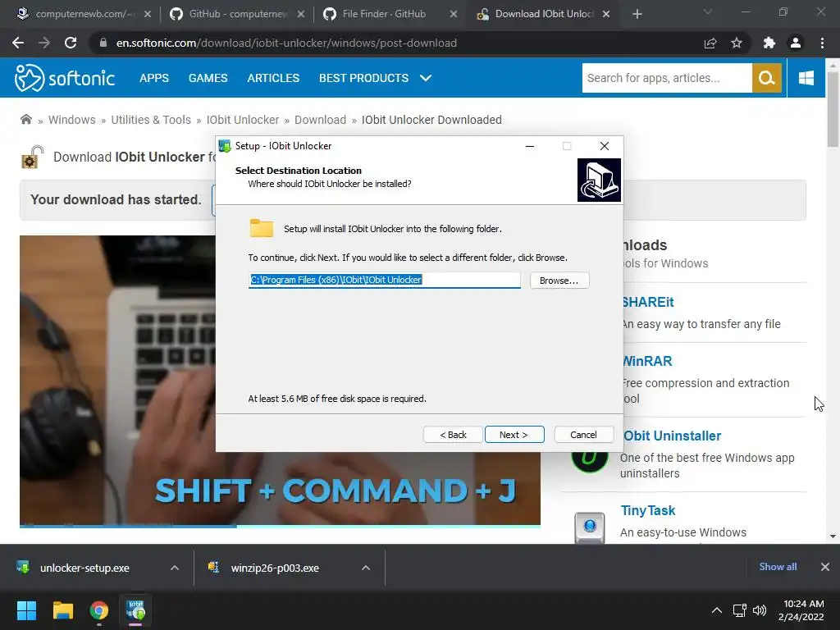Open the Windows breadcrumb link
The width and height of the screenshot is (840, 630).
(72, 120)
